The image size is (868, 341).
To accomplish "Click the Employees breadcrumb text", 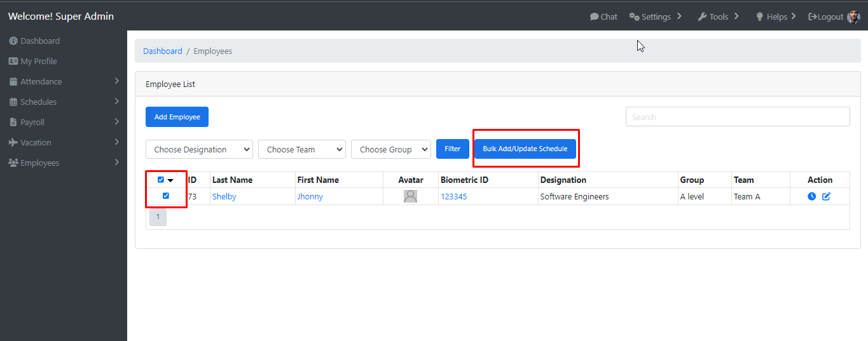I will coord(213,51).
